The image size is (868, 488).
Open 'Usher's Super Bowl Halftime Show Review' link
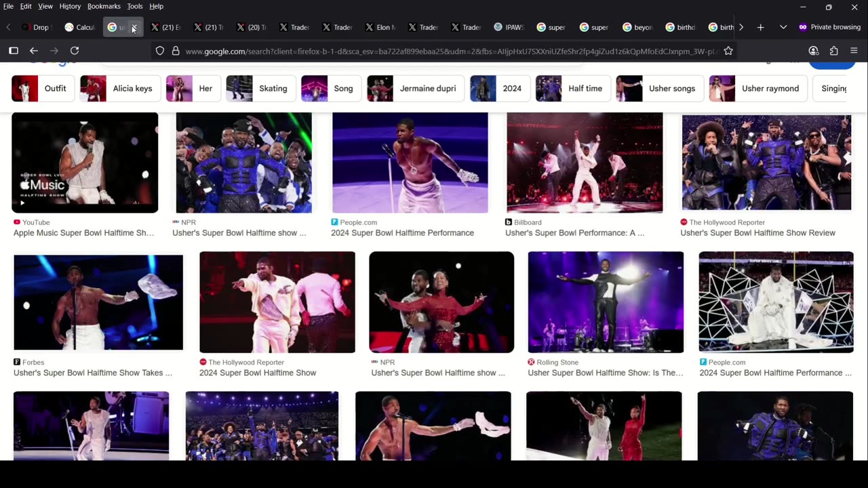coord(757,233)
